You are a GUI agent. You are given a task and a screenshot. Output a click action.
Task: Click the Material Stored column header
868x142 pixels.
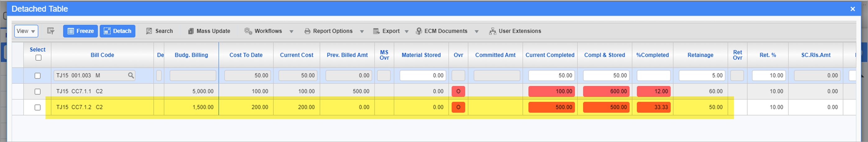(x=421, y=55)
